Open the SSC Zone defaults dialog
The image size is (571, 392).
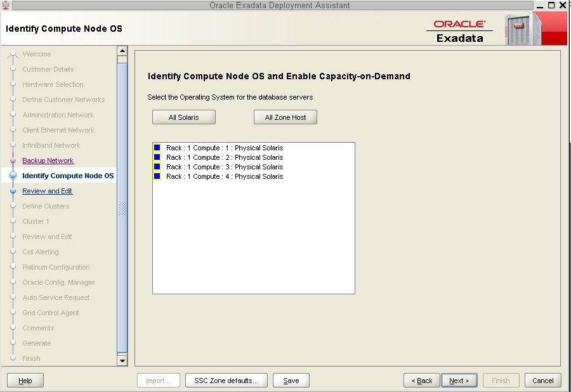pyautogui.click(x=226, y=380)
